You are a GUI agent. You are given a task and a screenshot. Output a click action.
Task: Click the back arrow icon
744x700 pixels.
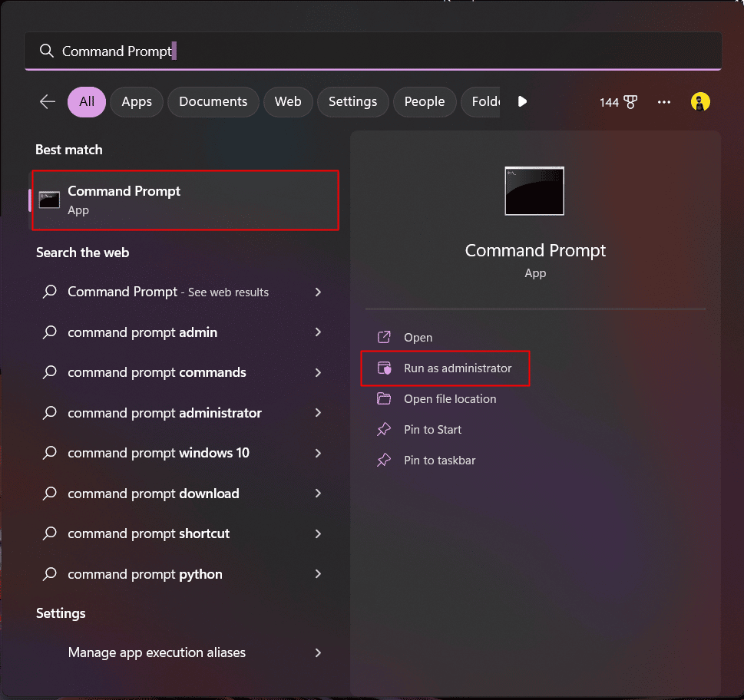pyautogui.click(x=48, y=101)
